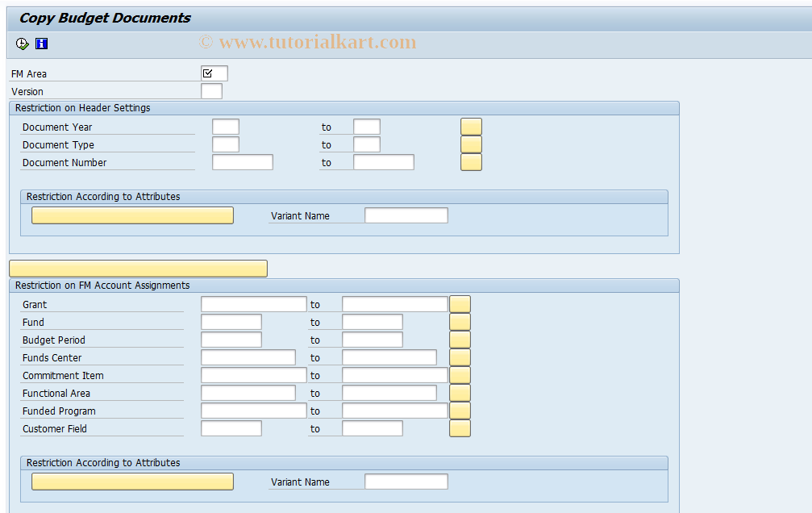Click Fund to field
Viewport: 812px width, 513px height.
[x=373, y=322]
